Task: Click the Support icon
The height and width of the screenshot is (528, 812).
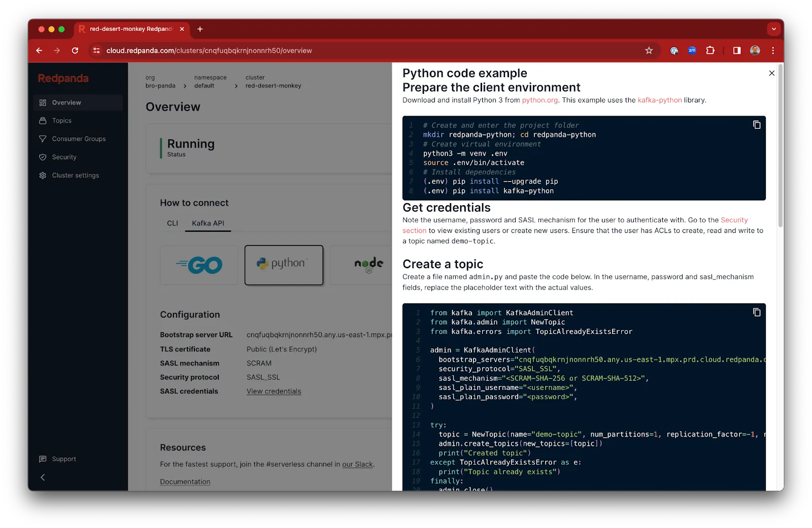Action: (43, 459)
